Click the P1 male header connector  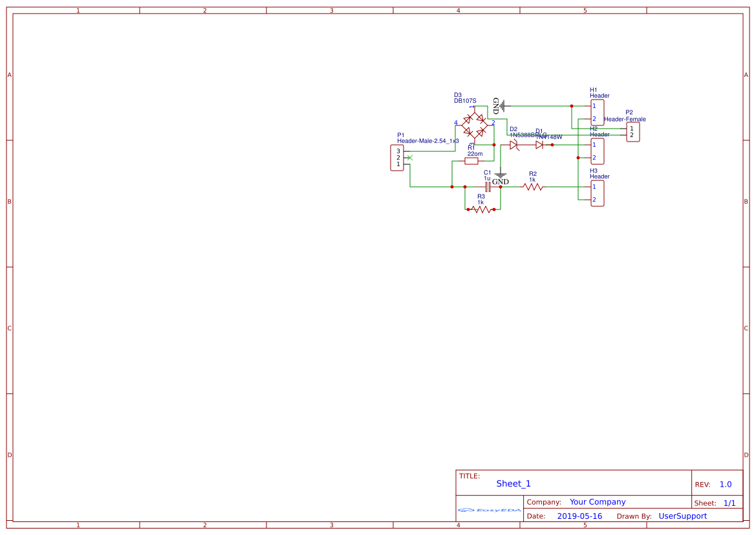tap(398, 158)
